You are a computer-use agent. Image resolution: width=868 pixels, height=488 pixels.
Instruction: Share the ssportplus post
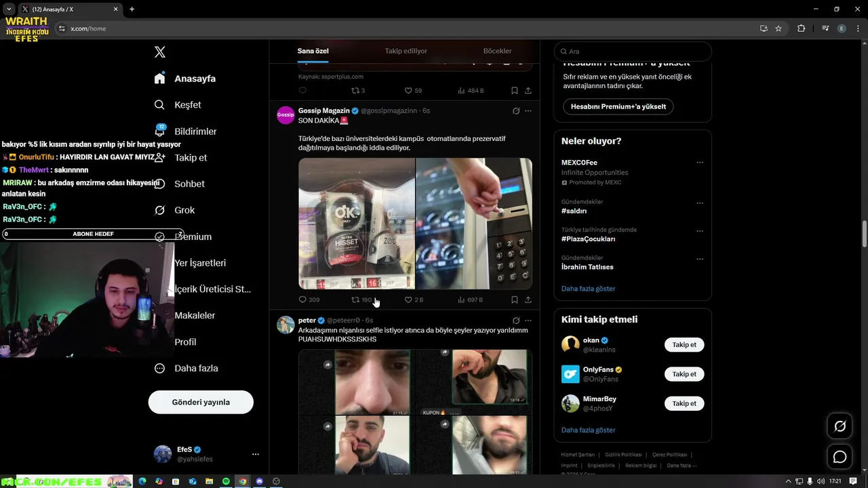(528, 90)
